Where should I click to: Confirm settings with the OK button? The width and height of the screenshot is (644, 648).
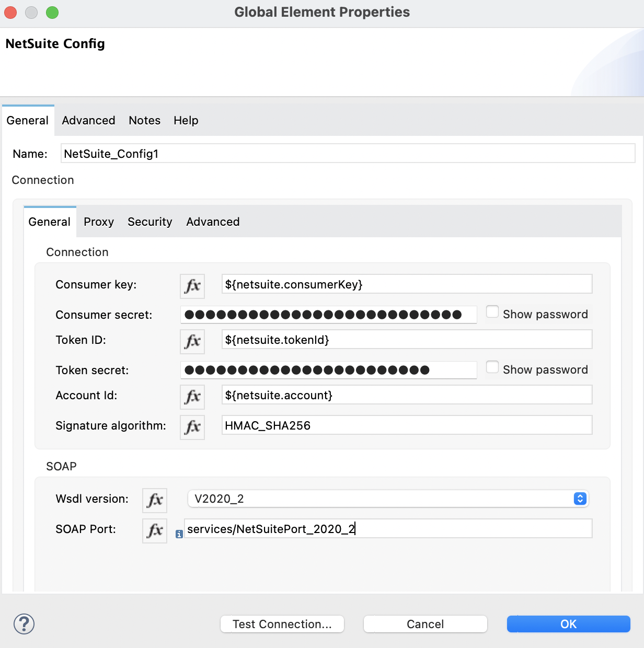coord(568,623)
